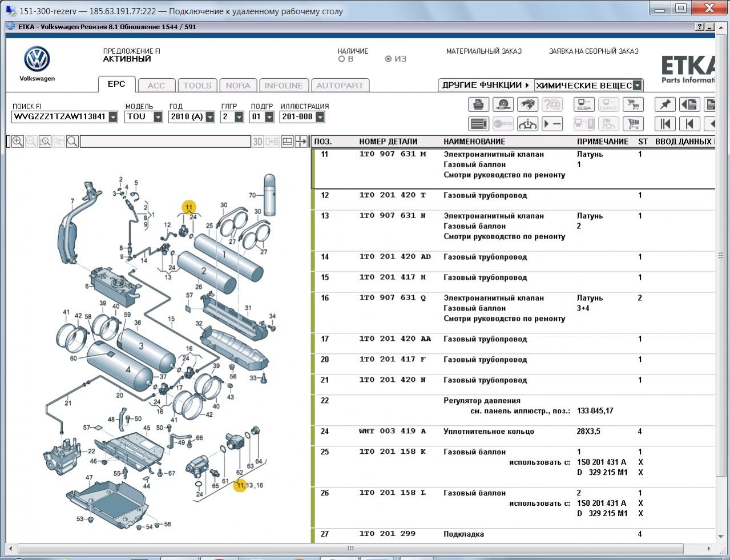Click highlighted callout 11 near the valve

click(x=189, y=208)
